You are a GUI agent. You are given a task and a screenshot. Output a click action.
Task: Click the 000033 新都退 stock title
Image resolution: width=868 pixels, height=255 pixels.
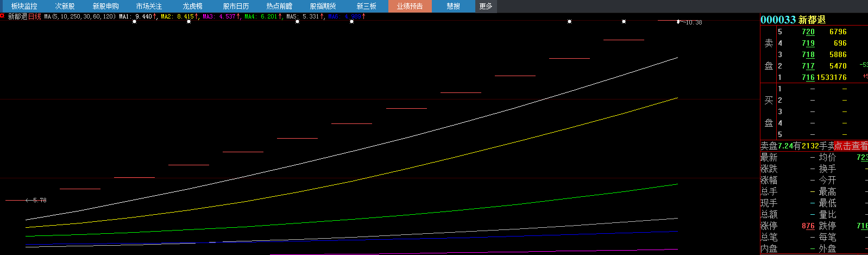(793, 20)
